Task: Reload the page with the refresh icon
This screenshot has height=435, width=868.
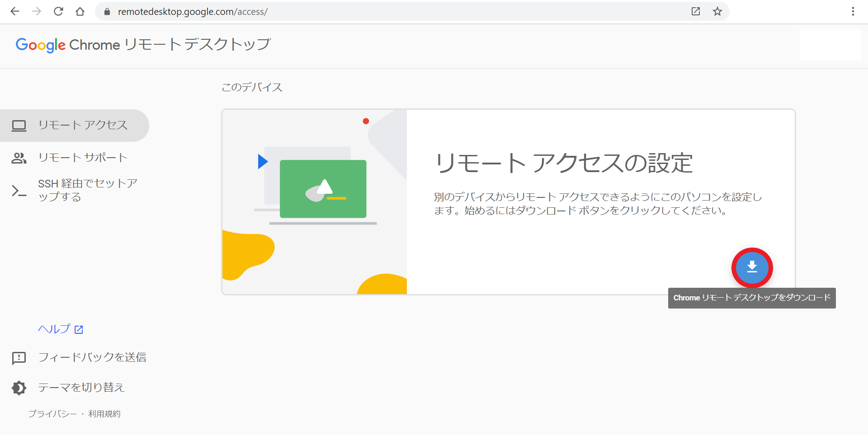Action: pos(58,12)
